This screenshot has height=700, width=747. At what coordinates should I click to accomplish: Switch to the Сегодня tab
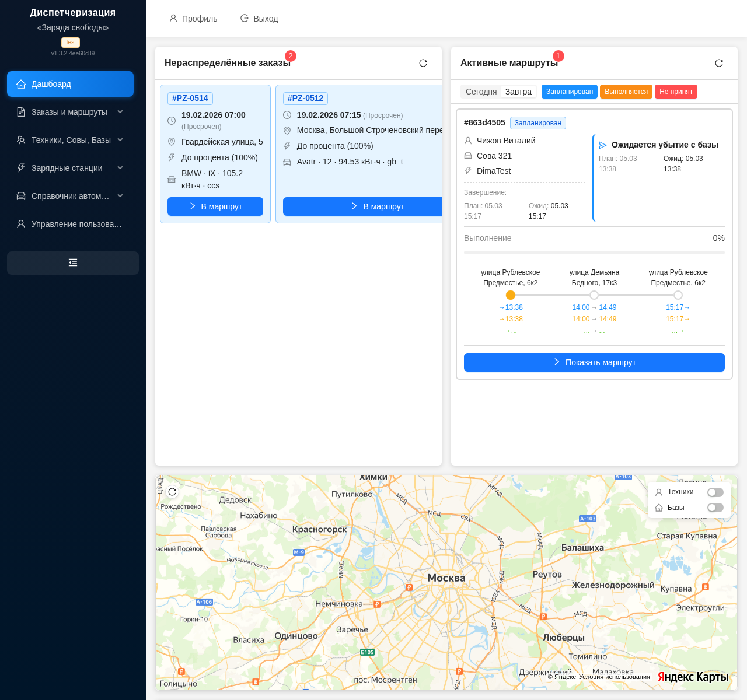pos(481,92)
